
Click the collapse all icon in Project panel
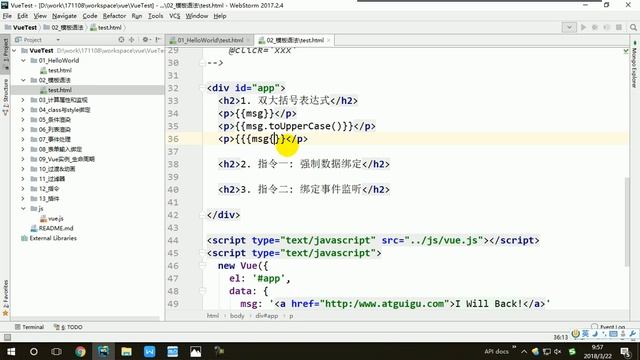coord(131,40)
